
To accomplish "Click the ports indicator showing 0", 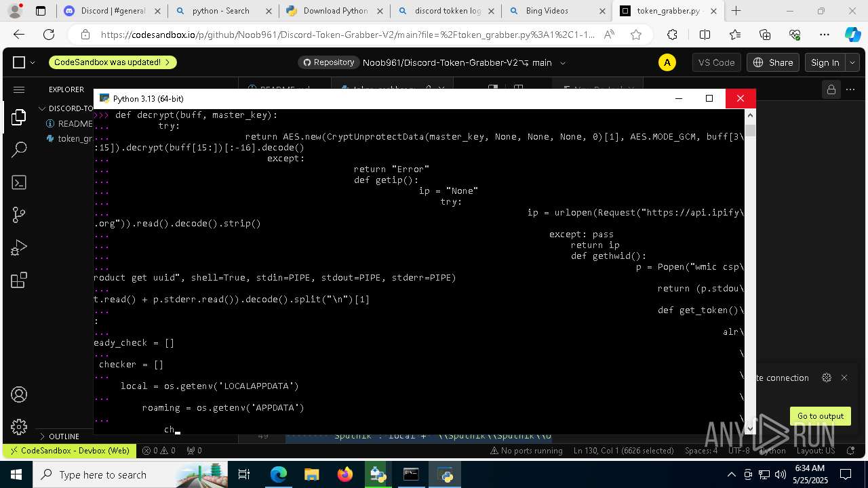I will pos(194,451).
